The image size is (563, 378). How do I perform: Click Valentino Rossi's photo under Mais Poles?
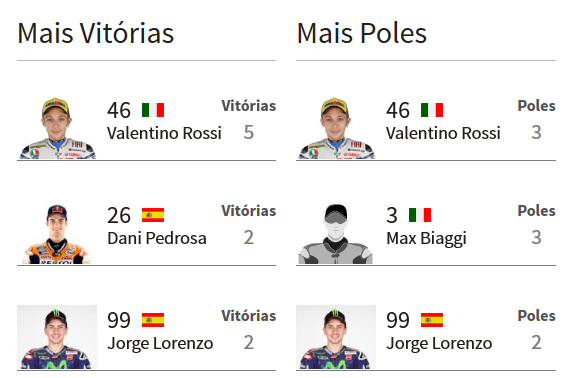[x=336, y=128]
